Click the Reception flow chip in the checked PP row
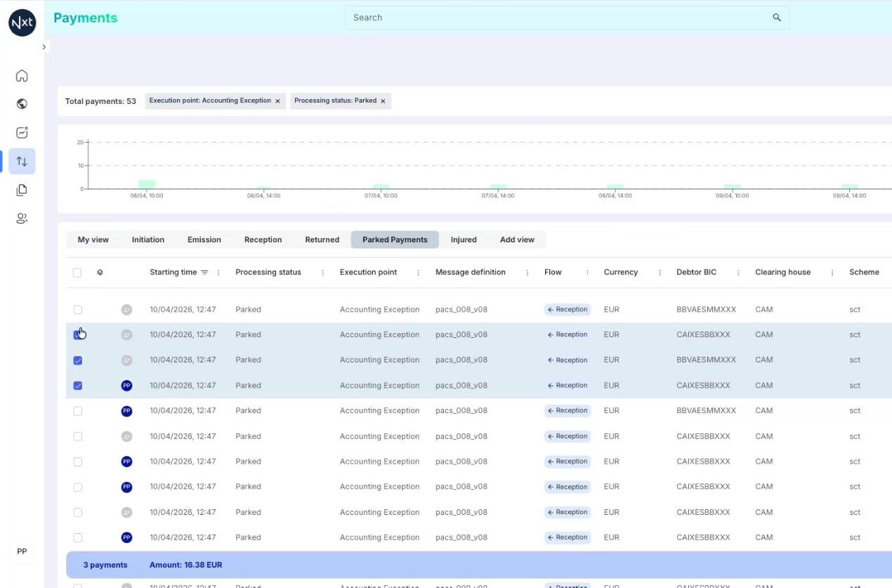Screen dimensions: 892x588 tap(568, 386)
